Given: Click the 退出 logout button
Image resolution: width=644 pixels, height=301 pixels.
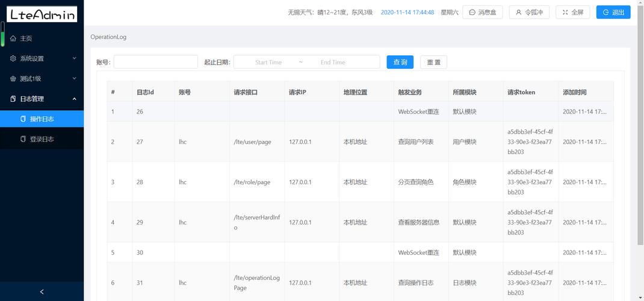Looking at the screenshot, I should pos(613,12).
